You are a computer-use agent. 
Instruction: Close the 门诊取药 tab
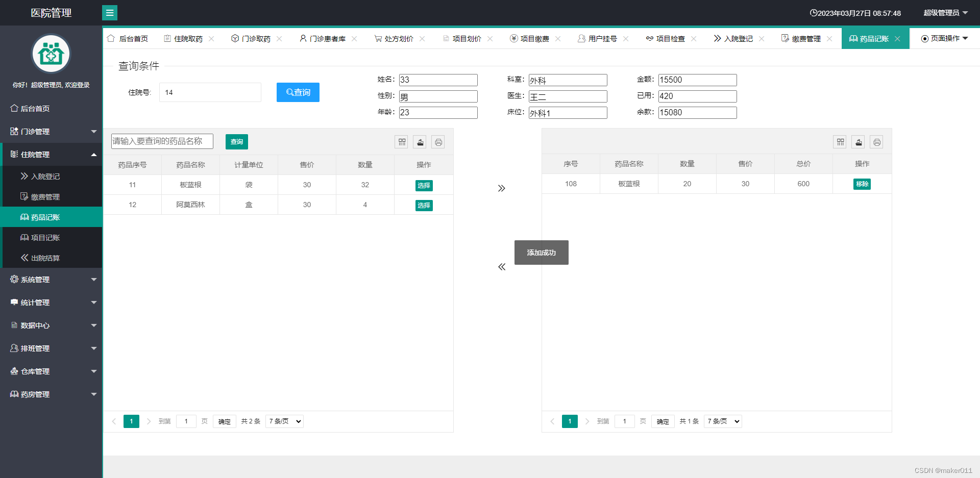(279, 39)
